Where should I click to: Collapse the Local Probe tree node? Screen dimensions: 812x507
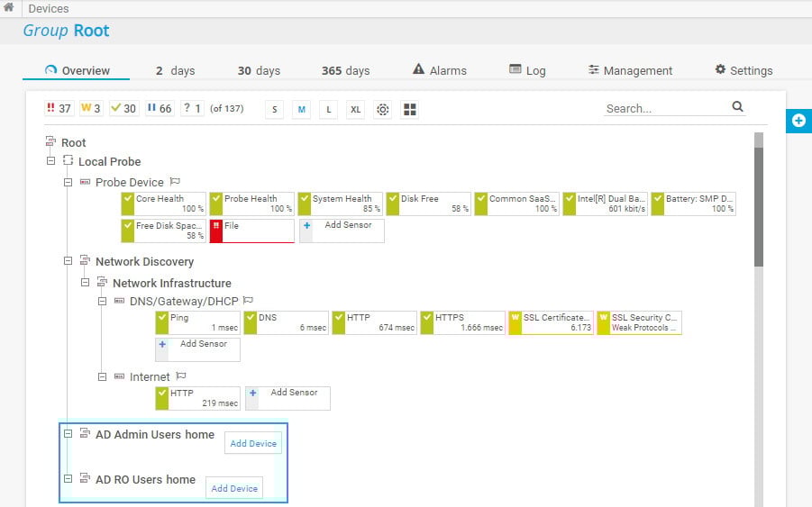tap(50, 161)
